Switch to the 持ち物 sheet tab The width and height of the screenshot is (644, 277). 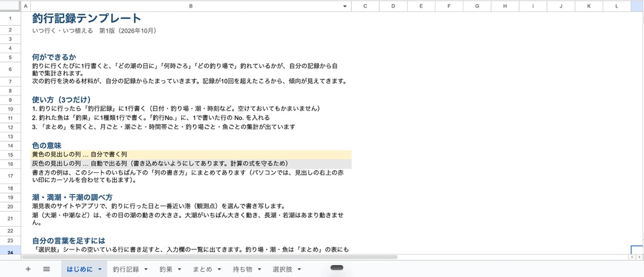[x=243, y=269]
